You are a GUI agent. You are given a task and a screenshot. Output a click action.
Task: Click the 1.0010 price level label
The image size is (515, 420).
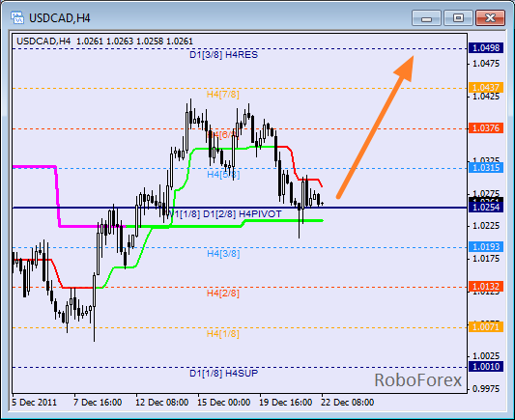[x=486, y=367]
